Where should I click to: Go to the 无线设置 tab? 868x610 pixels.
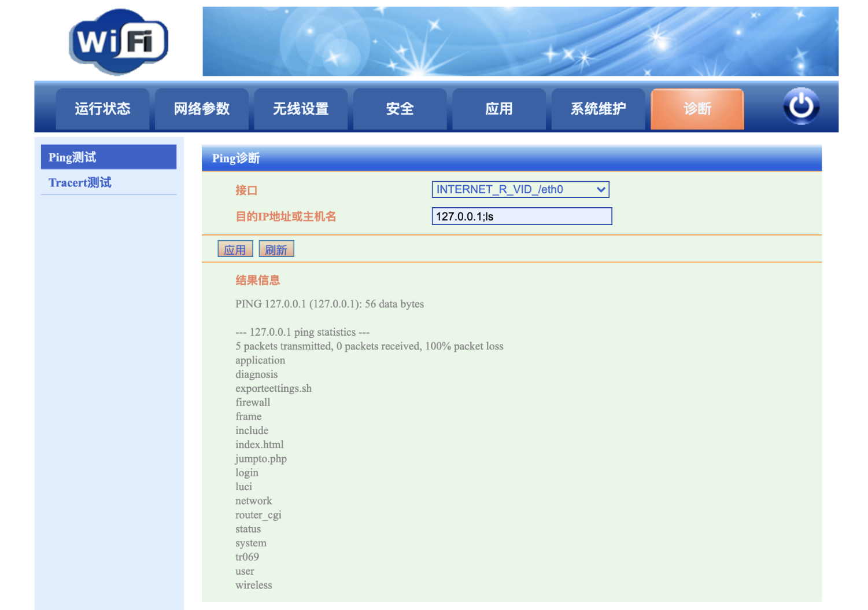(x=301, y=109)
